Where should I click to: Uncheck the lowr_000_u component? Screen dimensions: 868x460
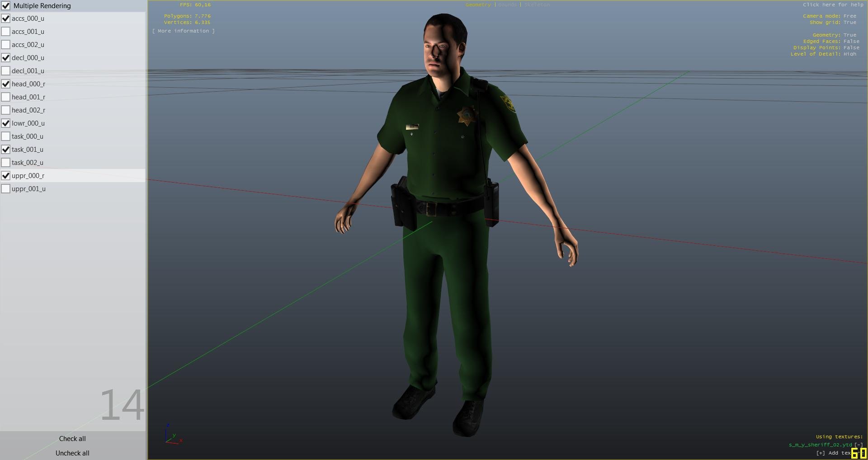click(x=6, y=123)
